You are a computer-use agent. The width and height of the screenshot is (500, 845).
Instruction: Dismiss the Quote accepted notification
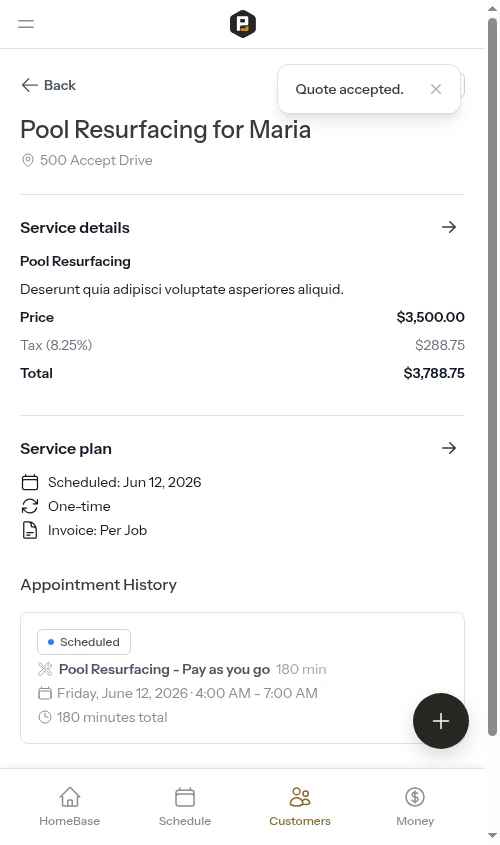coord(436,89)
